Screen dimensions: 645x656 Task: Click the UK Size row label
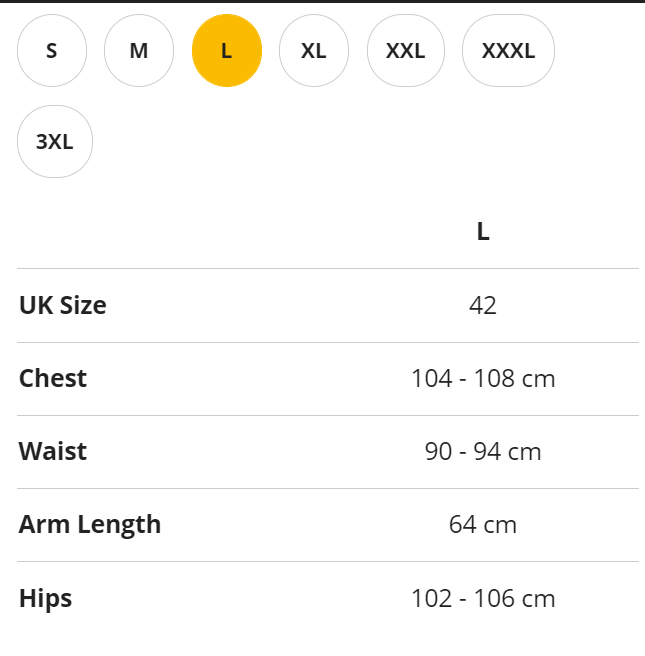63,305
